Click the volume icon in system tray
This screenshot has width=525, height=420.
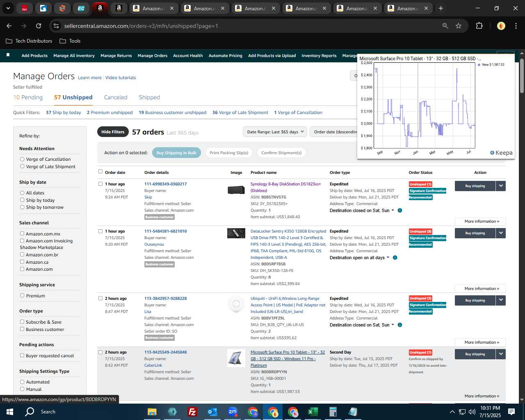(x=472, y=412)
